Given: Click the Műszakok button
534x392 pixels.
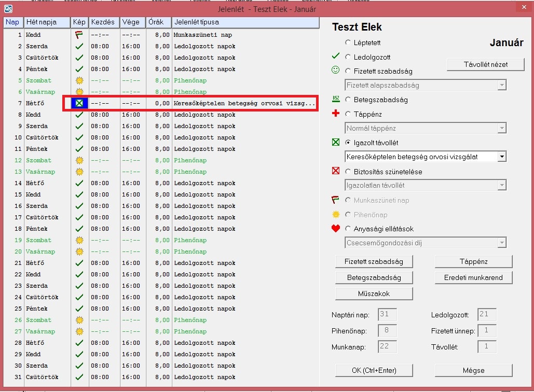Looking at the screenshot, I should pos(374,293).
